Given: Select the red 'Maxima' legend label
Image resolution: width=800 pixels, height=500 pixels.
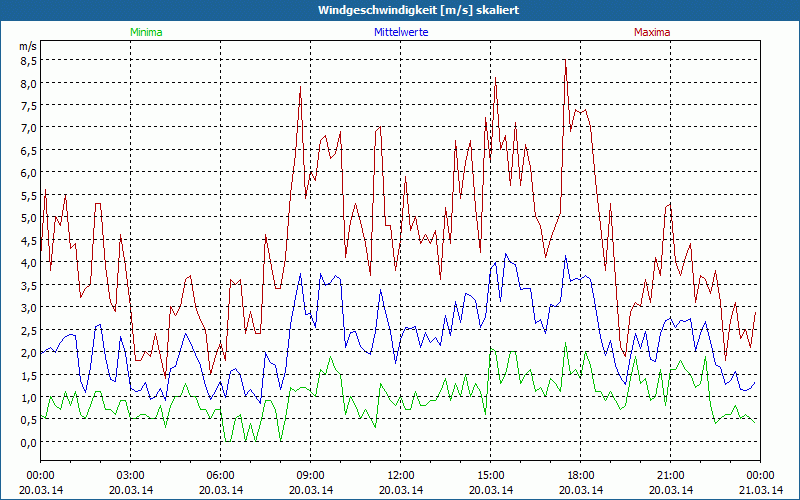Looking at the screenshot, I should coord(652,32).
